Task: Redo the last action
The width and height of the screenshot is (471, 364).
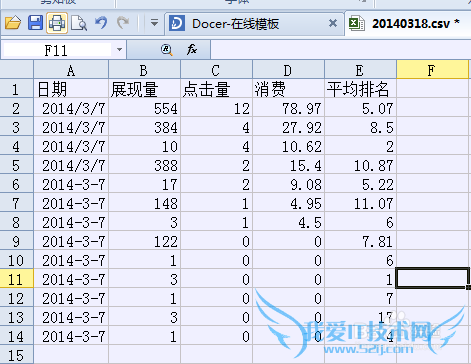Action: tap(123, 23)
